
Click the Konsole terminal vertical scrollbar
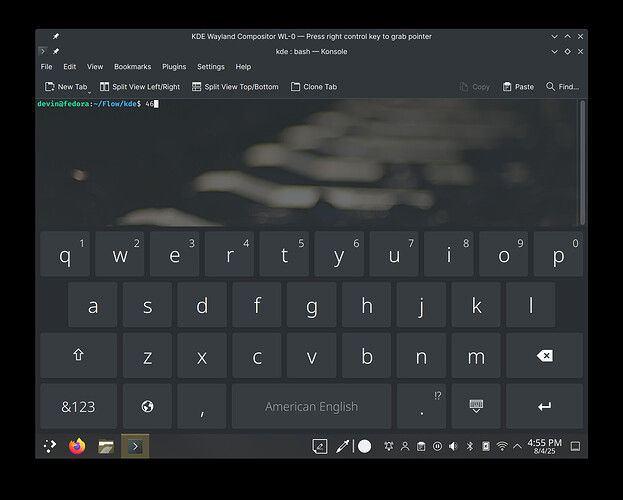[x=583, y=160]
